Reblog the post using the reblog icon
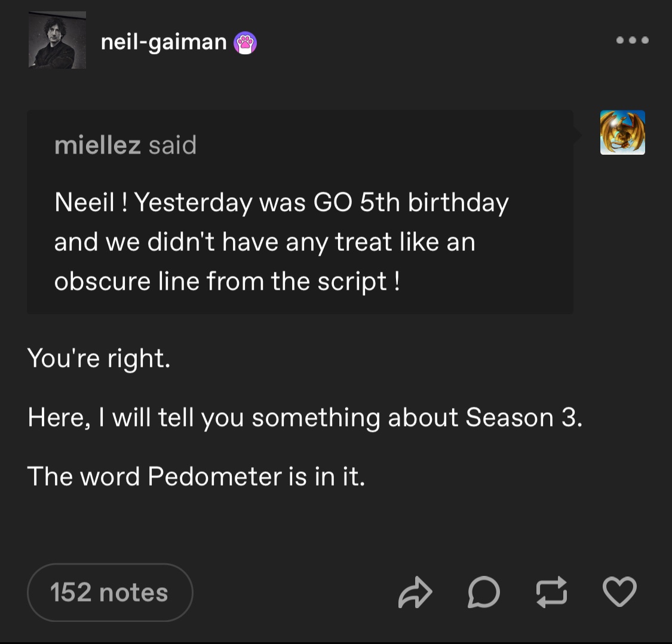The width and height of the screenshot is (672, 644). [x=551, y=593]
